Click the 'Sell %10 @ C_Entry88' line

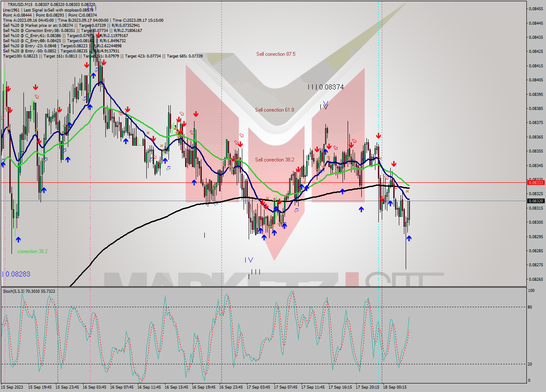coord(64,41)
